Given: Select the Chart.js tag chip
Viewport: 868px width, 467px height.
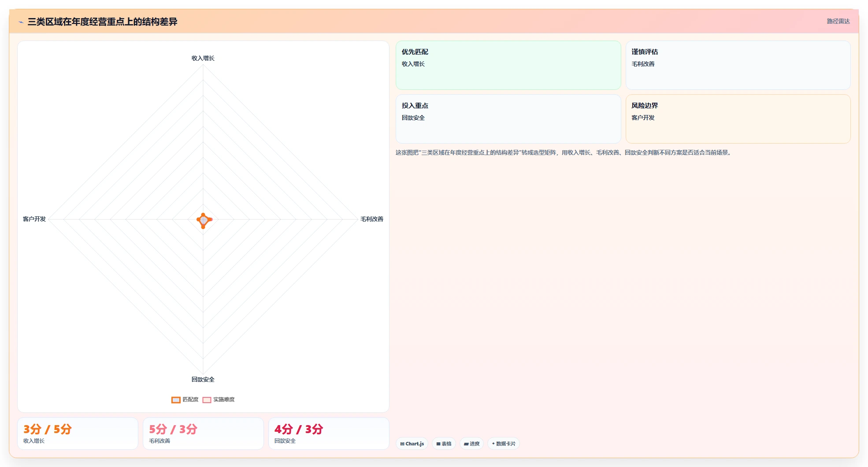Looking at the screenshot, I should pyautogui.click(x=412, y=444).
